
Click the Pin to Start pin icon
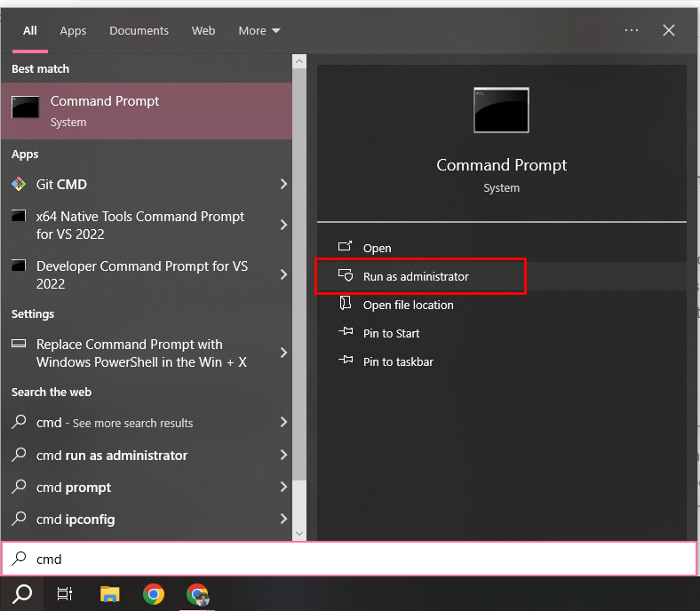(346, 331)
